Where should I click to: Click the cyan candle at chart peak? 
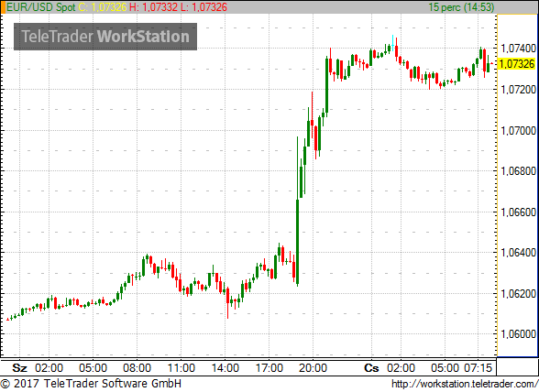click(x=392, y=43)
